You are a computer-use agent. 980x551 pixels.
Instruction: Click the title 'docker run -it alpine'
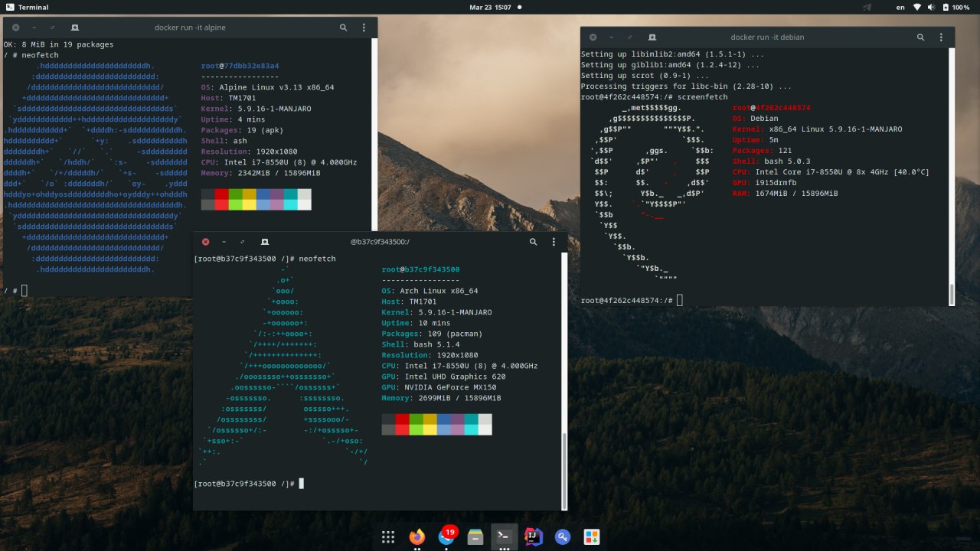190,28
